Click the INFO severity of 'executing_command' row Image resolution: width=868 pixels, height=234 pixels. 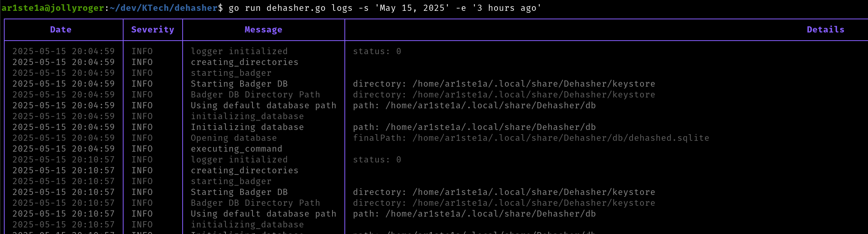click(142, 149)
